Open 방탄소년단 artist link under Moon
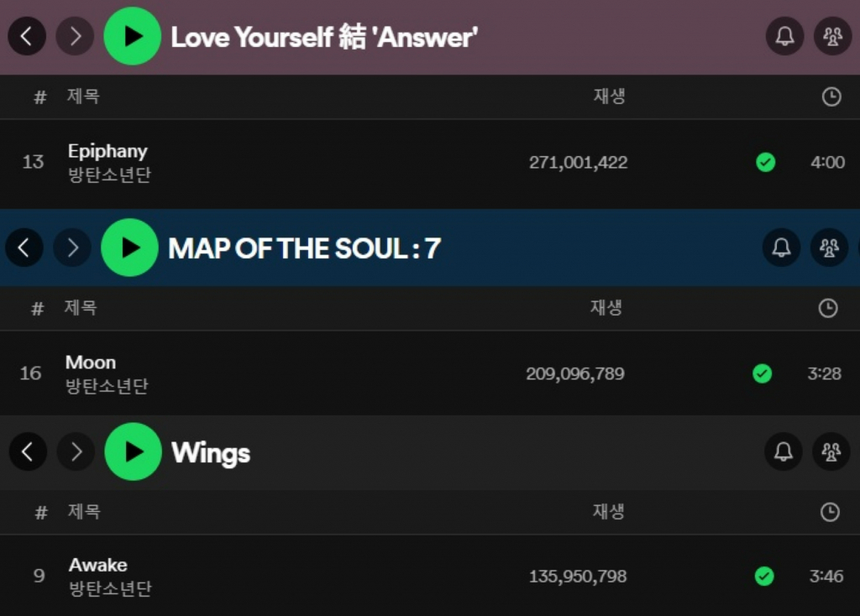 107,386
